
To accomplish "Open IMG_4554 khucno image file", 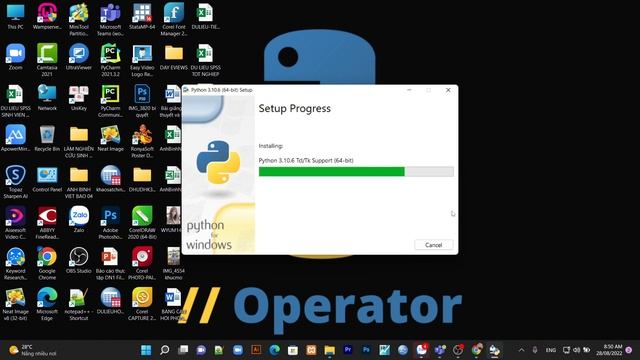I will pyautogui.click(x=173, y=264).
